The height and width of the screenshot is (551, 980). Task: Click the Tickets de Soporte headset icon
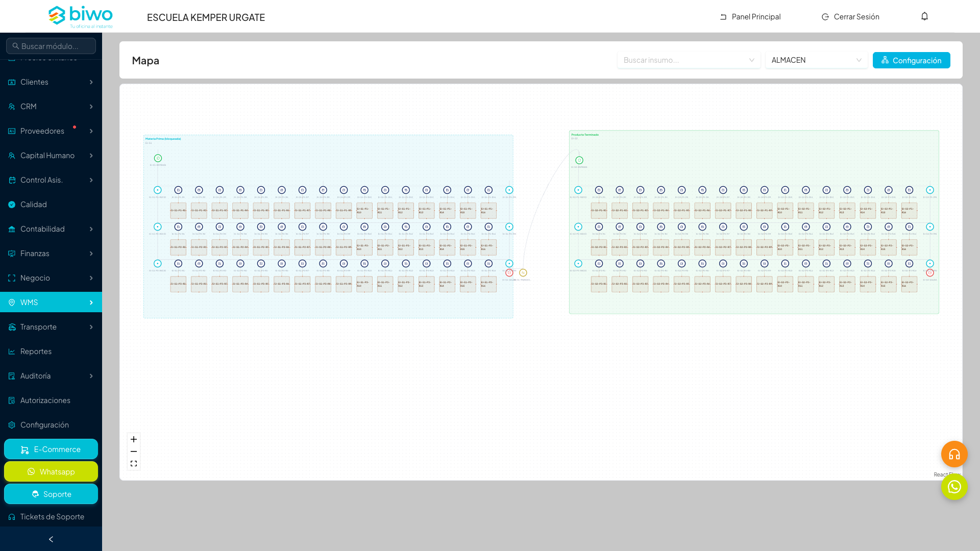(12, 517)
